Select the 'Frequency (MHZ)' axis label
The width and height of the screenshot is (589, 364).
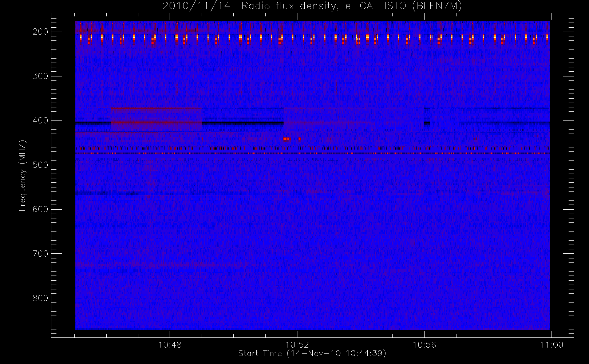(23, 175)
